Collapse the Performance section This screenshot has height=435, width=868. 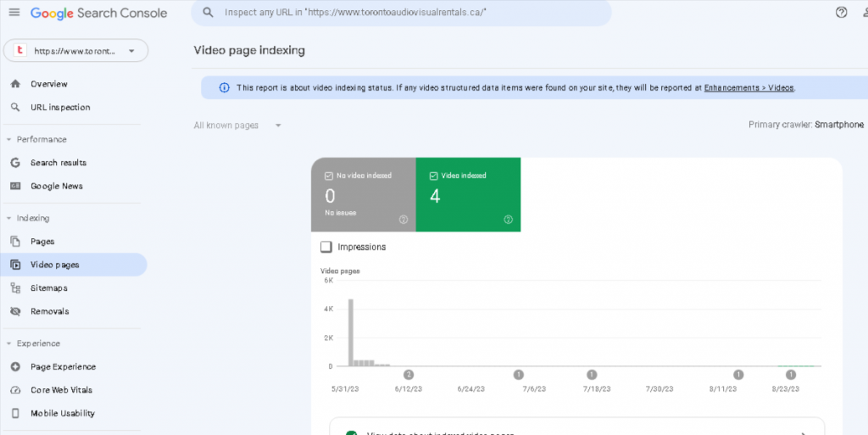click(8, 139)
